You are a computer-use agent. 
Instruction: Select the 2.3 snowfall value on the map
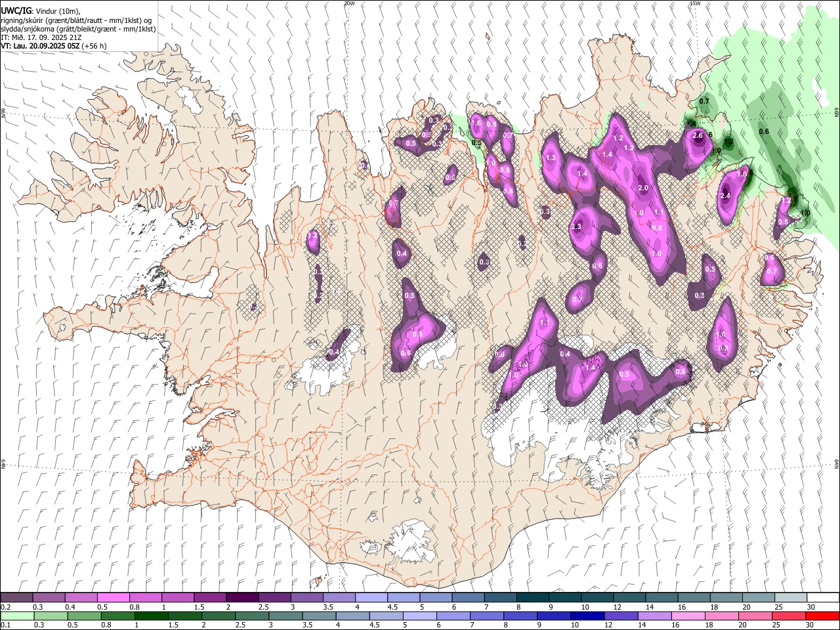(576, 226)
